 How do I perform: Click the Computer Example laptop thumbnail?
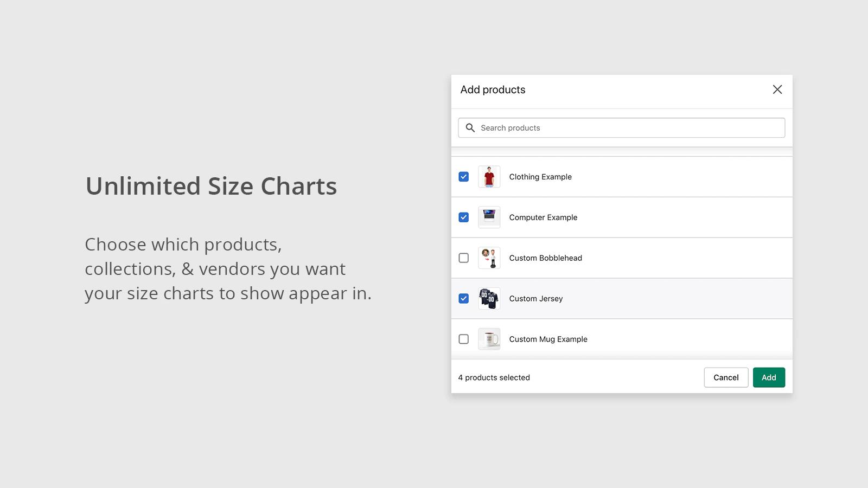pyautogui.click(x=489, y=217)
